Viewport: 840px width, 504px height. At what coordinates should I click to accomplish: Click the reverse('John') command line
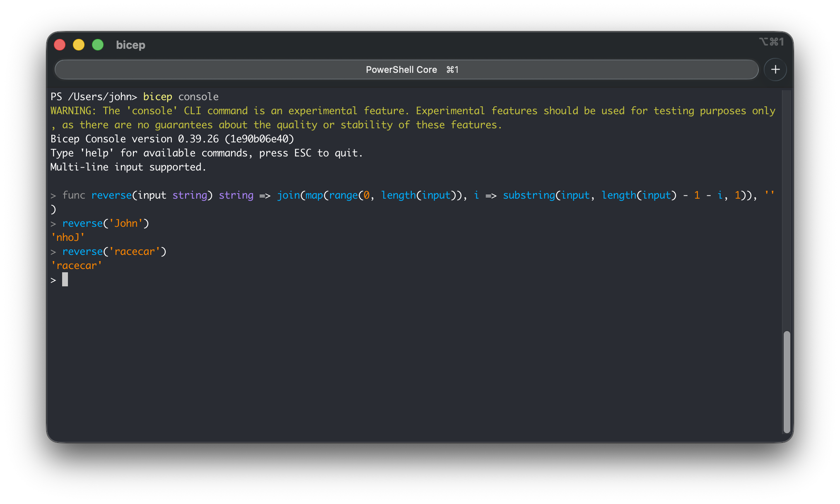(105, 223)
